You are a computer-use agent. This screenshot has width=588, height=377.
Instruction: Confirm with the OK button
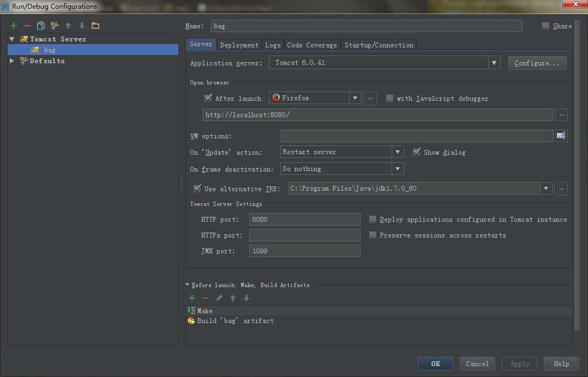435,363
